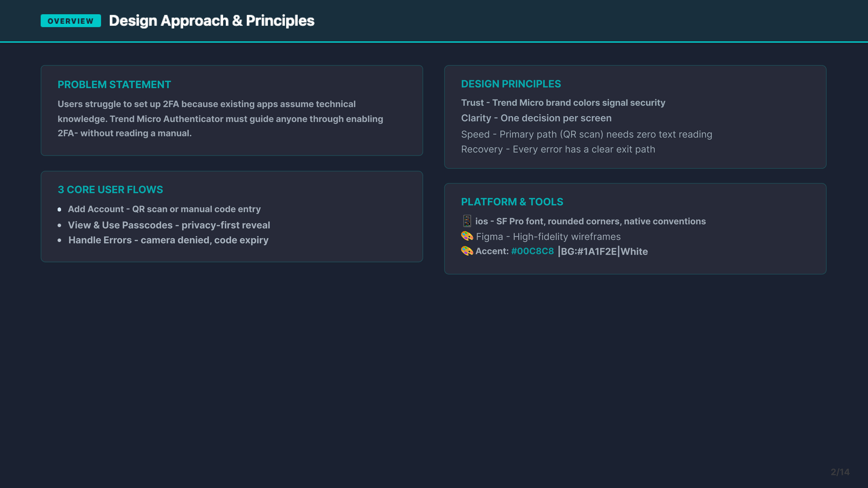Viewport: 868px width, 488px height.
Task: Click the Clarity - One decision per screen line
Action: 536,118
